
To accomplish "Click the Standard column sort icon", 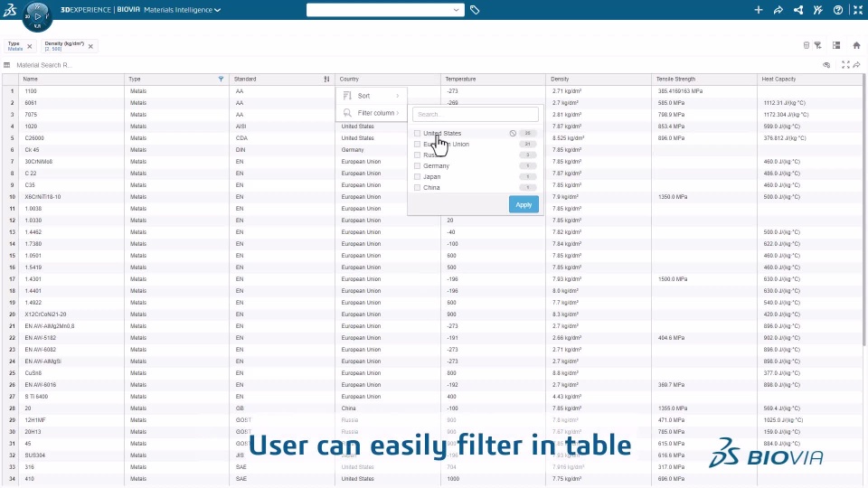I will [326, 80].
